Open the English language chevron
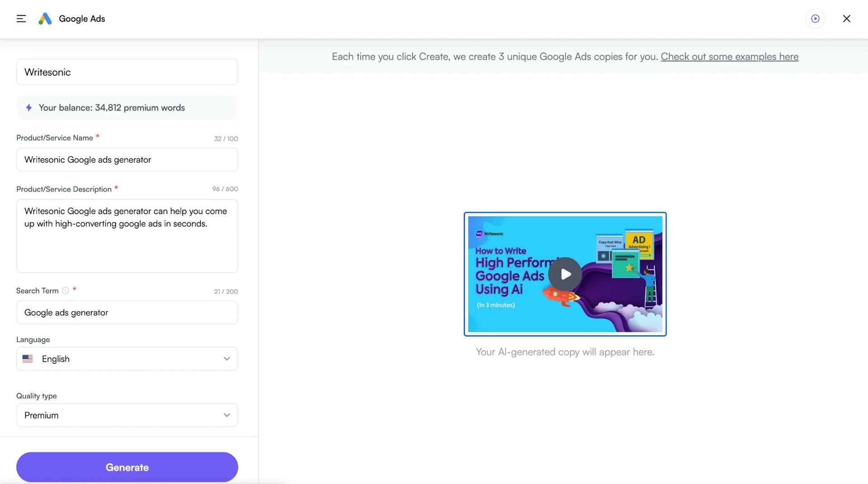 (227, 358)
